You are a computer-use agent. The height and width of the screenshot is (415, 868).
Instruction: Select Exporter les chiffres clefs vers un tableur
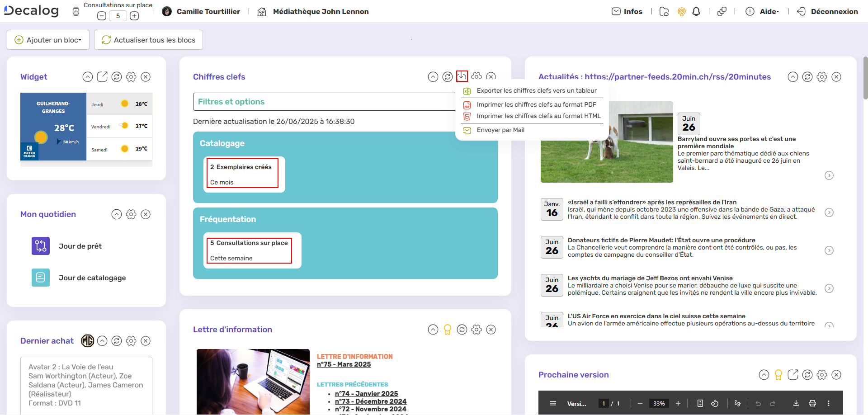[x=536, y=90]
